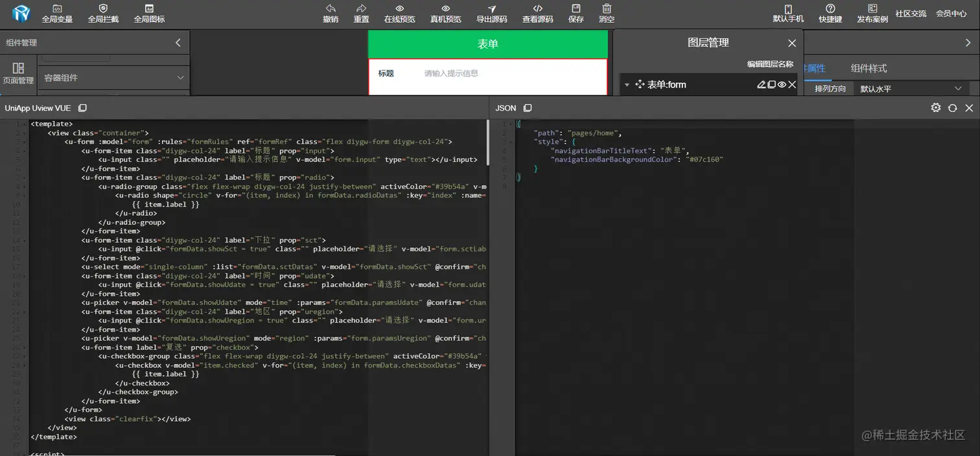
Task: Copy the UniApp Uview VUE code
Action: click(x=82, y=108)
